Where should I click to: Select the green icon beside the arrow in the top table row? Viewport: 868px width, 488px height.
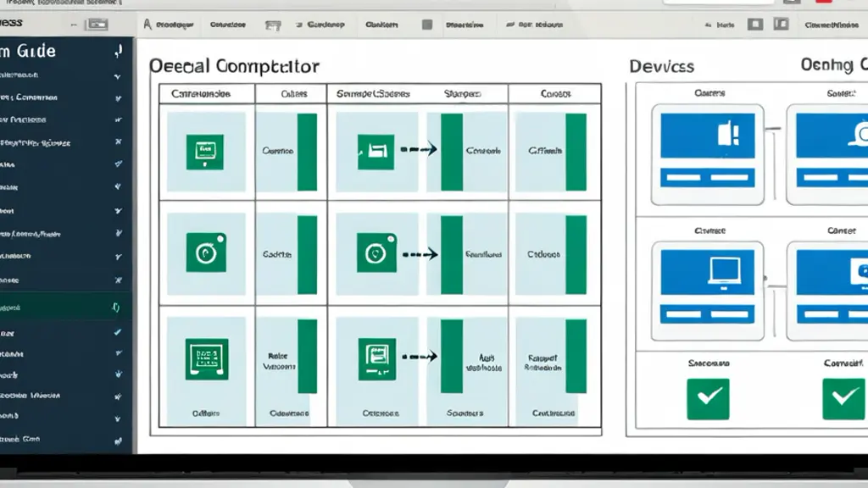point(376,151)
